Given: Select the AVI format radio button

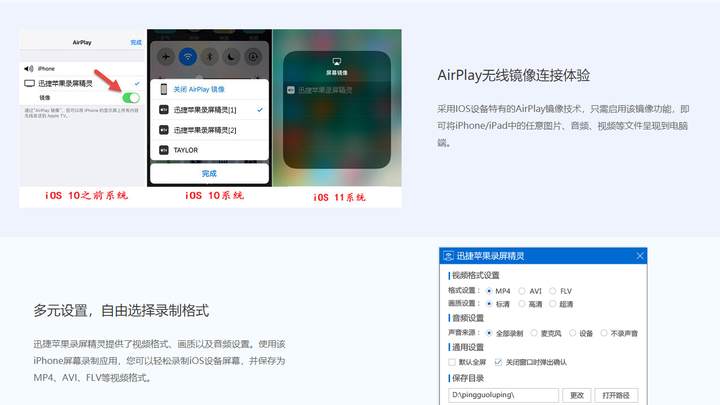Looking at the screenshot, I should pyautogui.click(x=522, y=291).
